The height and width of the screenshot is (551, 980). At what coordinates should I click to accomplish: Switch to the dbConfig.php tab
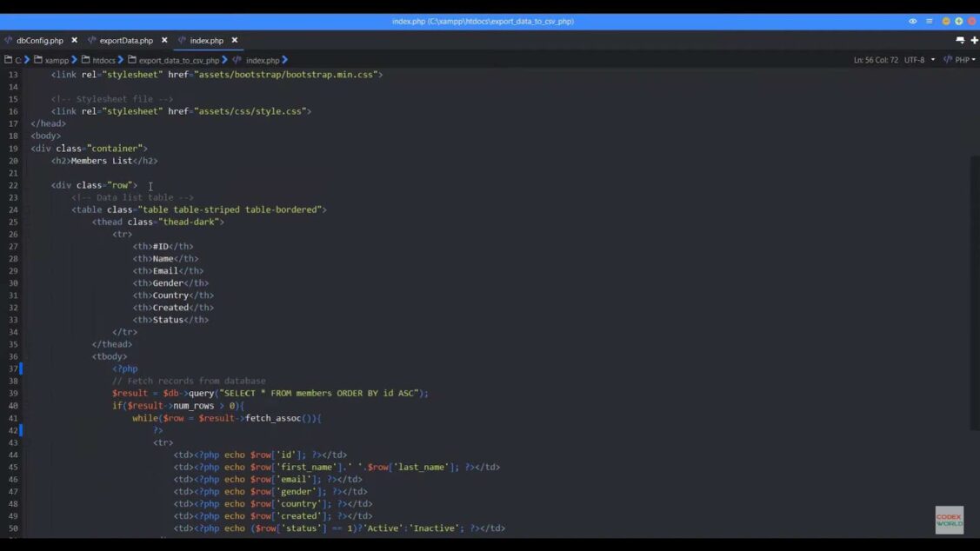40,41
